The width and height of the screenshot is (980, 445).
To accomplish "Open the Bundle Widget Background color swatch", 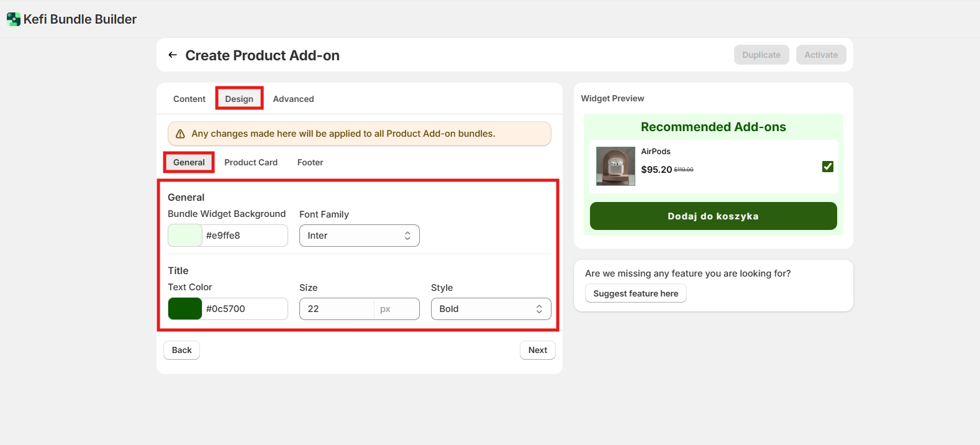I will tap(185, 236).
